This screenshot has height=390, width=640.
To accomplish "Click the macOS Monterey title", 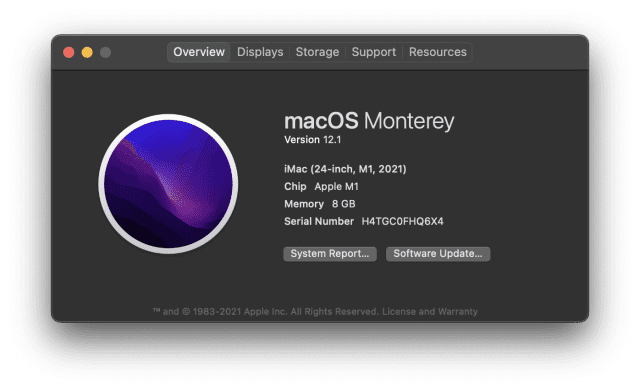I will (x=369, y=121).
